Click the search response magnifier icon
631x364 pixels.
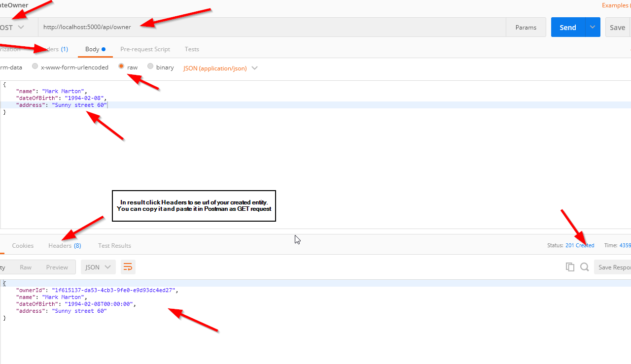585,267
